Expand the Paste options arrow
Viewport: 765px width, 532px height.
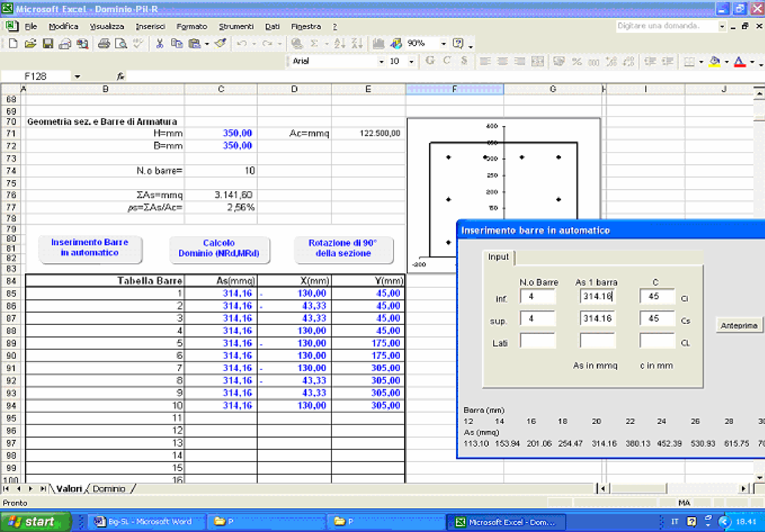[x=207, y=44]
